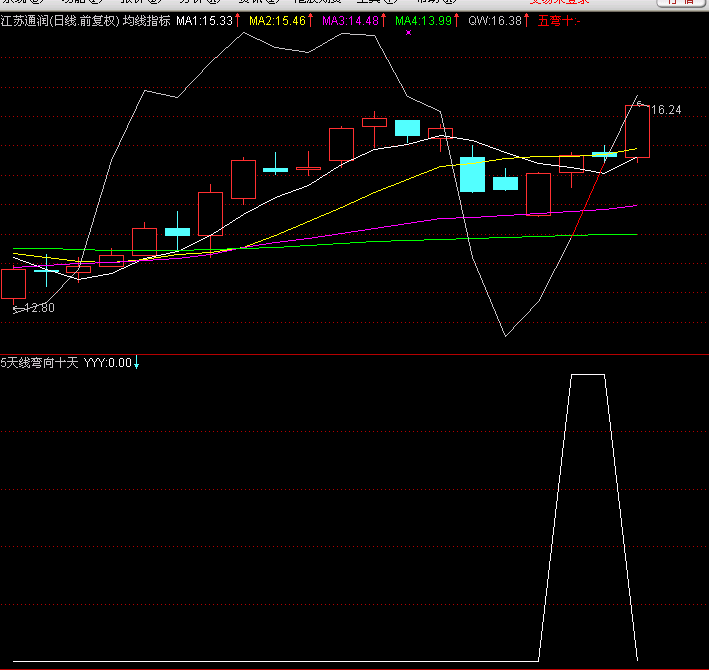Click the 5天线弯向十天 sub-indicator title
The height and width of the screenshot is (670, 709).
39,363
